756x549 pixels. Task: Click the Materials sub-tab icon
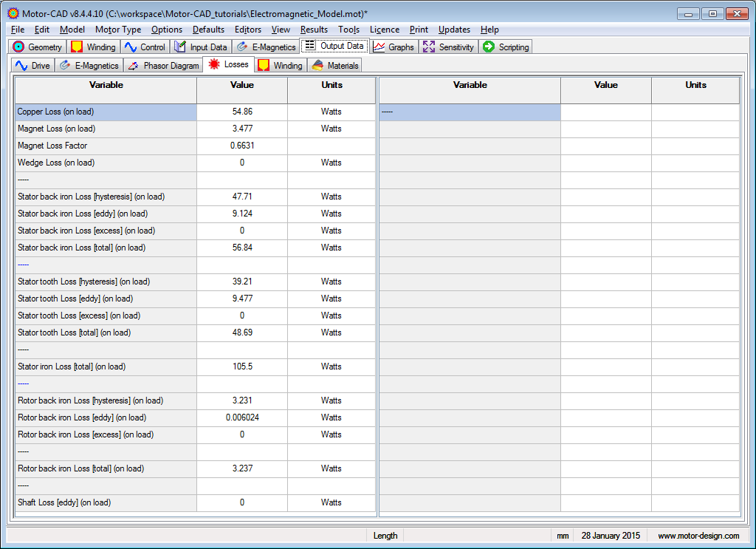(x=317, y=65)
